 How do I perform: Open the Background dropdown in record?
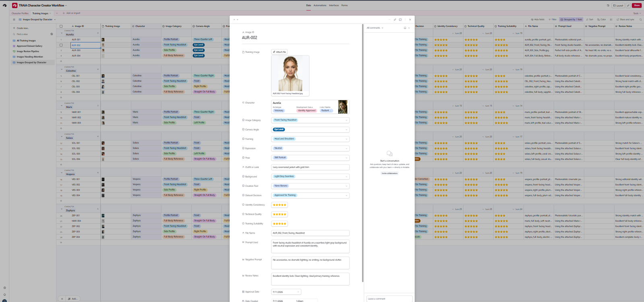(x=310, y=176)
